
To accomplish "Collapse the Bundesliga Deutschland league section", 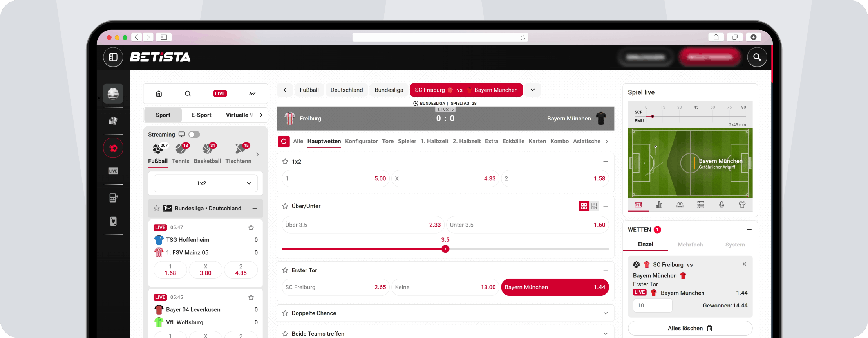I will (255, 208).
